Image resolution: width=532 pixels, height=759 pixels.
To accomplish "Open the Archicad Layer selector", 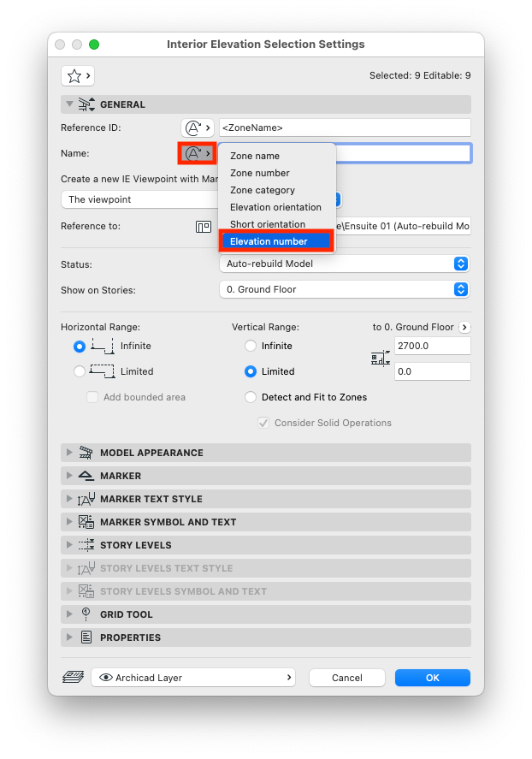I will [193, 678].
